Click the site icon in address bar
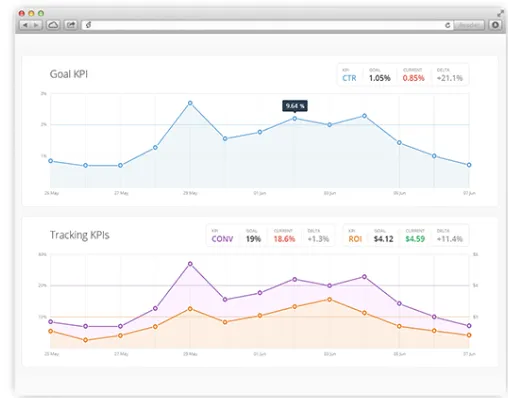This screenshot has width=508, height=398. [88, 25]
